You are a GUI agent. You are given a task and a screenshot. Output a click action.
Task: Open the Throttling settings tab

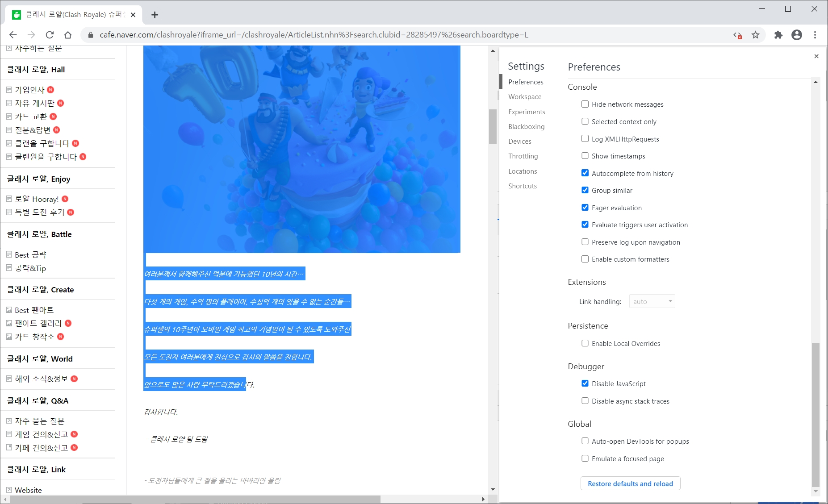tap(523, 156)
